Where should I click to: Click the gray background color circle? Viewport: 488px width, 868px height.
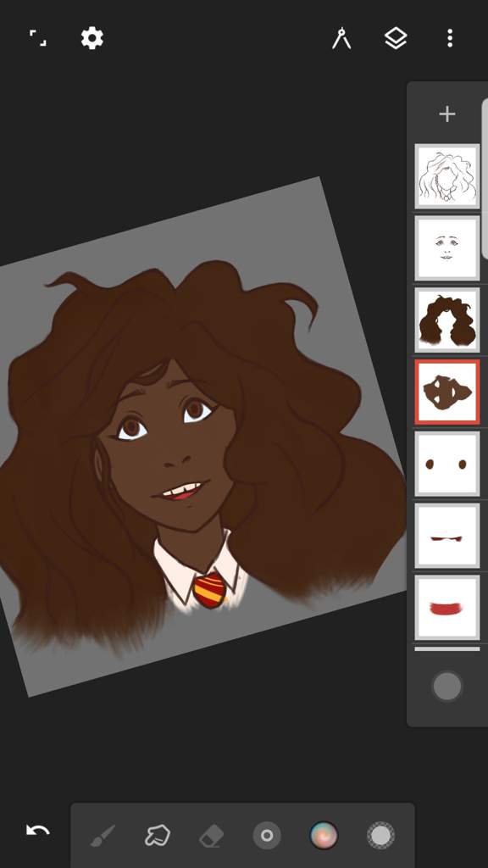[447, 687]
